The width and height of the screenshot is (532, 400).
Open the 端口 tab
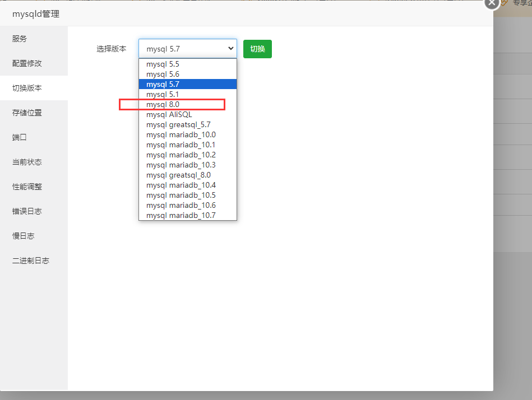tap(34, 137)
